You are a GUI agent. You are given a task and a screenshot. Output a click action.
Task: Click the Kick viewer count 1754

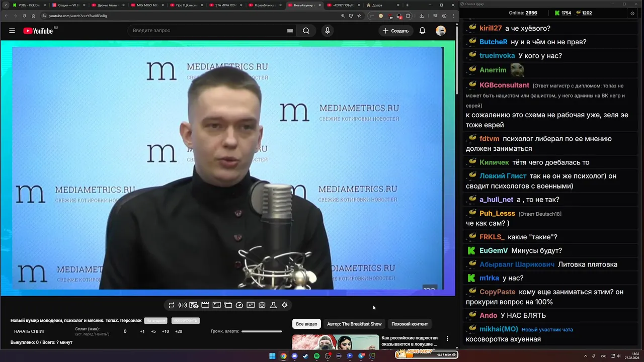(x=567, y=13)
